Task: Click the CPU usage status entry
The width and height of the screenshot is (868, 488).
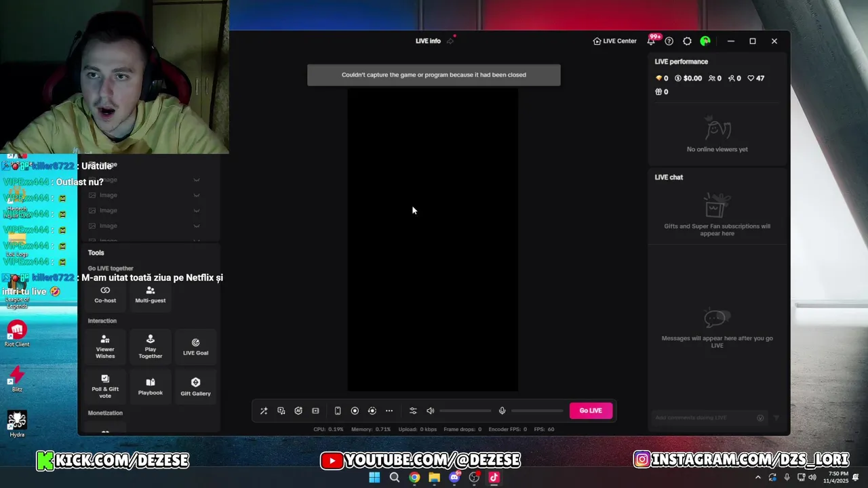Action: (328, 430)
